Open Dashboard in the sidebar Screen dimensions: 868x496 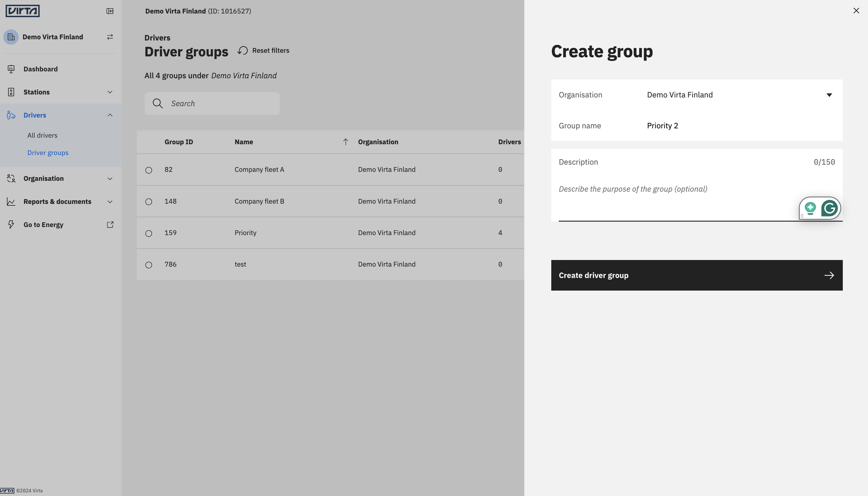(x=61, y=69)
